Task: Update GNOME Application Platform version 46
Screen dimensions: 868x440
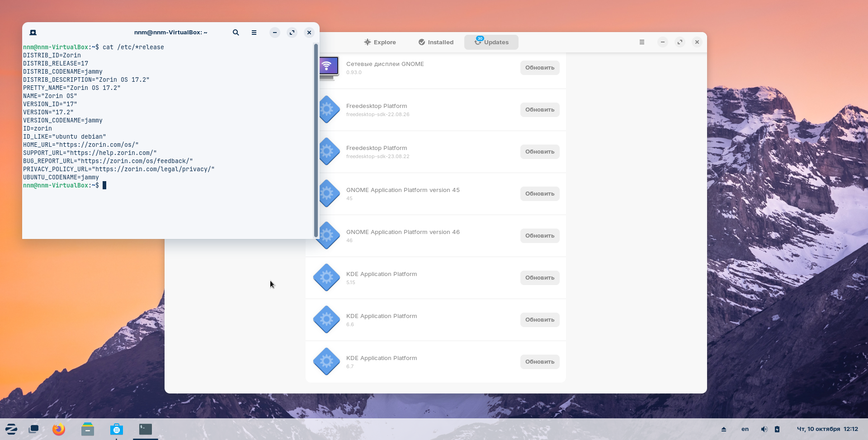Action: pyautogui.click(x=540, y=236)
